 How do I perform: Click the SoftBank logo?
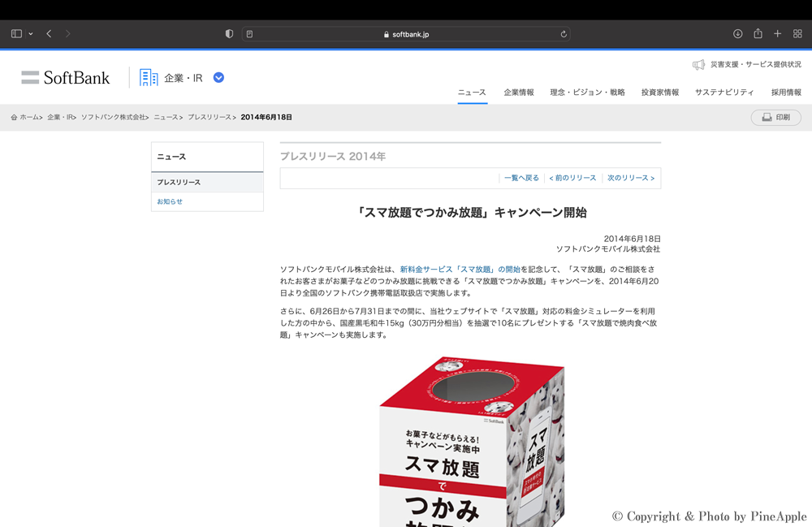(x=66, y=78)
